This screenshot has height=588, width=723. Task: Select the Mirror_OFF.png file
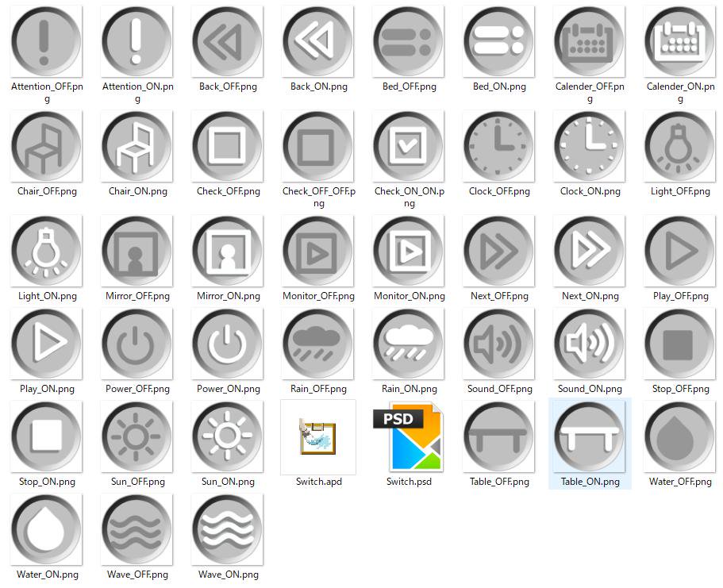[x=137, y=252]
